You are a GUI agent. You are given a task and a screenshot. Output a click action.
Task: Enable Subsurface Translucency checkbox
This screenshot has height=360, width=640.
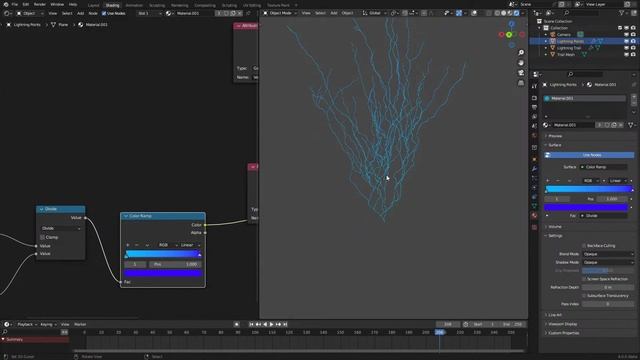[584, 296]
